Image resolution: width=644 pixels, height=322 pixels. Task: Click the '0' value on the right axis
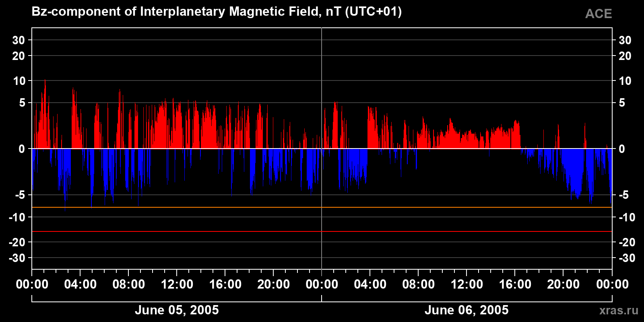click(622, 149)
